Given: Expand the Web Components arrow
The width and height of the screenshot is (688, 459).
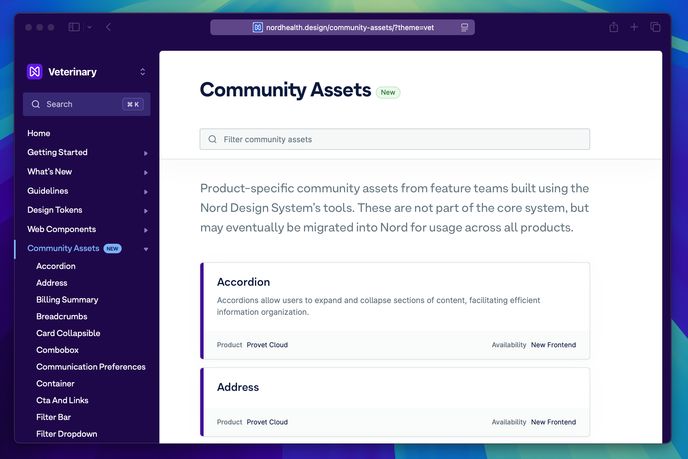Looking at the screenshot, I should (146, 230).
